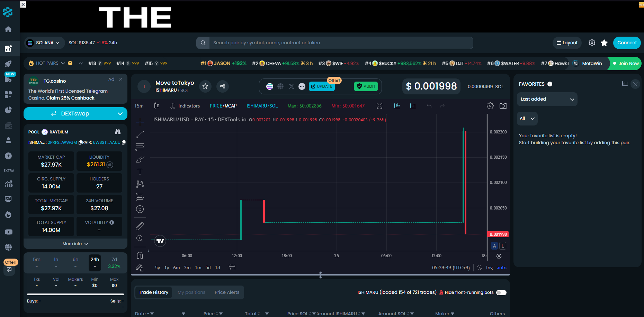The width and height of the screenshot is (644, 317).
Task: Copy the pair address 6WSST...AAUU
Action: point(124,142)
